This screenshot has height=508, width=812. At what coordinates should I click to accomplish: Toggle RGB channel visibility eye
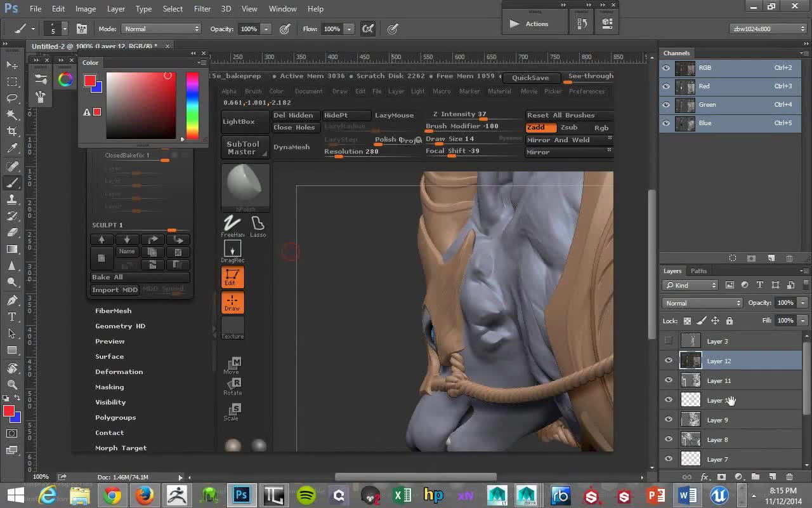[x=666, y=68]
